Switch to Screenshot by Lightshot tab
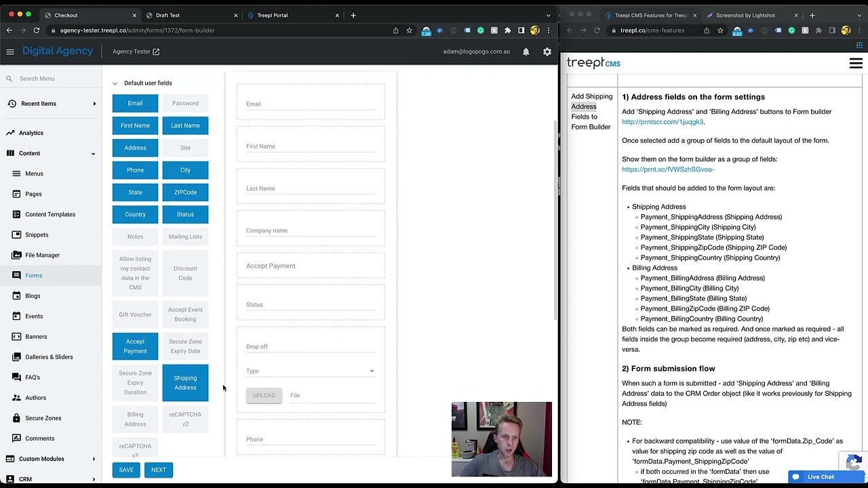 751,15
